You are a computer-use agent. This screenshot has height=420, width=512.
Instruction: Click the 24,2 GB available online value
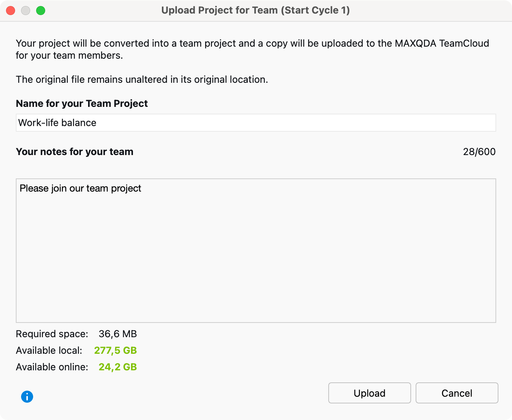tap(117, 367)
